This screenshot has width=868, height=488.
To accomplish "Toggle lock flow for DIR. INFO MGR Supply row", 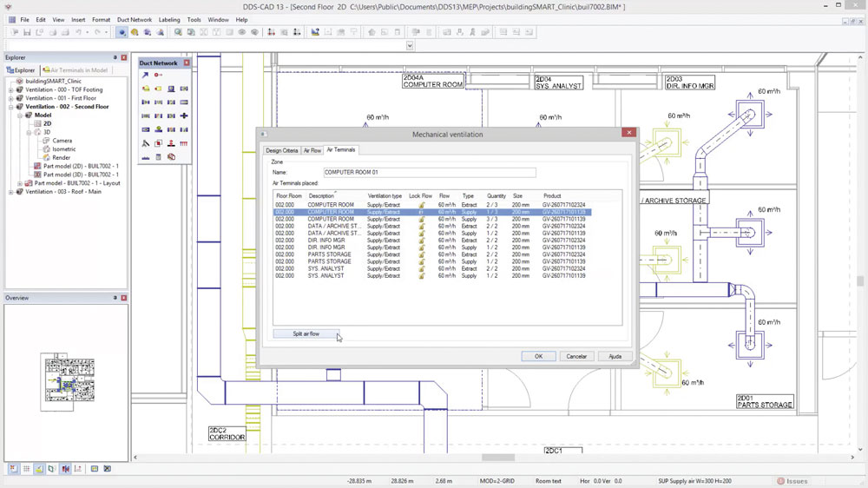I will 421,247.
